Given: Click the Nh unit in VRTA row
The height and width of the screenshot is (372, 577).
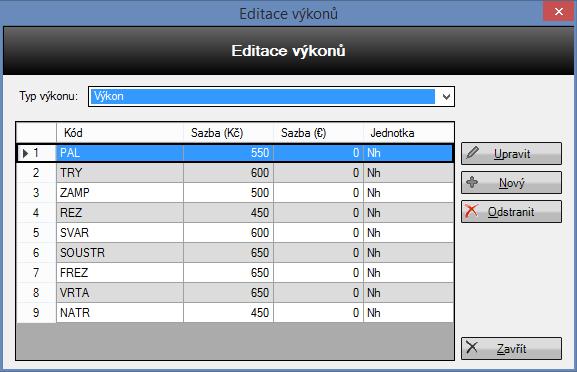Looking at the screenshot, I should coord(408,293).
